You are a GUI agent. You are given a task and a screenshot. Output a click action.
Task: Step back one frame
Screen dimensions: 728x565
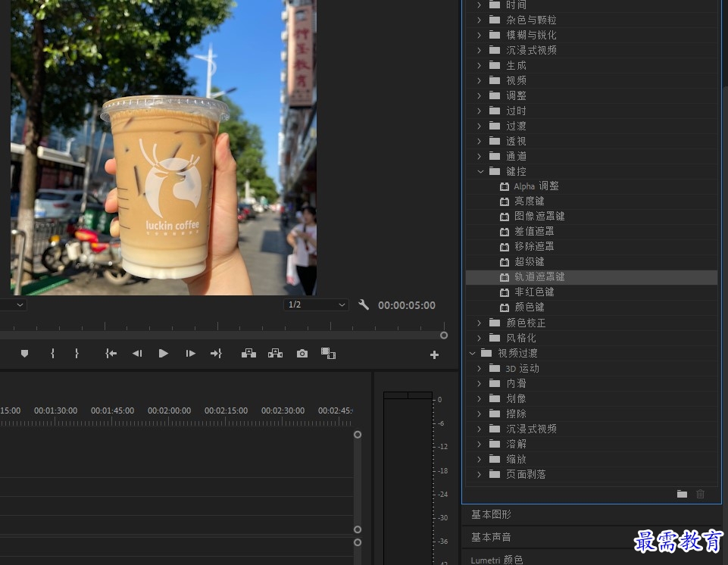point(137,354)
